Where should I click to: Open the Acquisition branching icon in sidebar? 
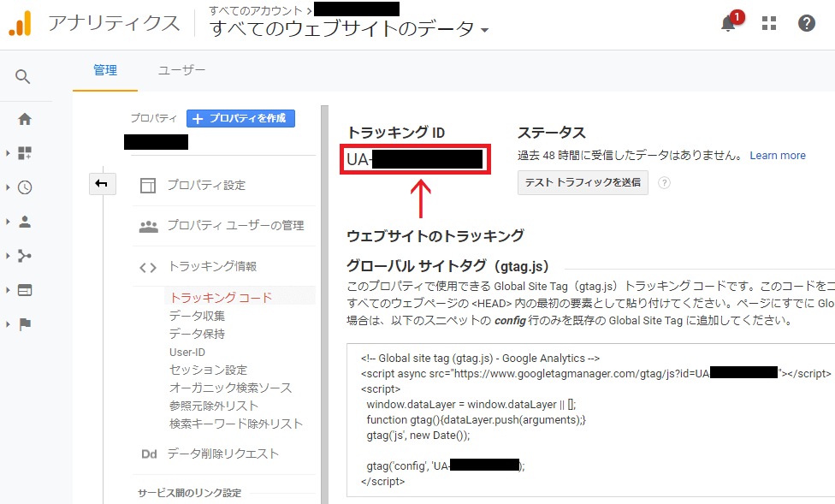25,256
